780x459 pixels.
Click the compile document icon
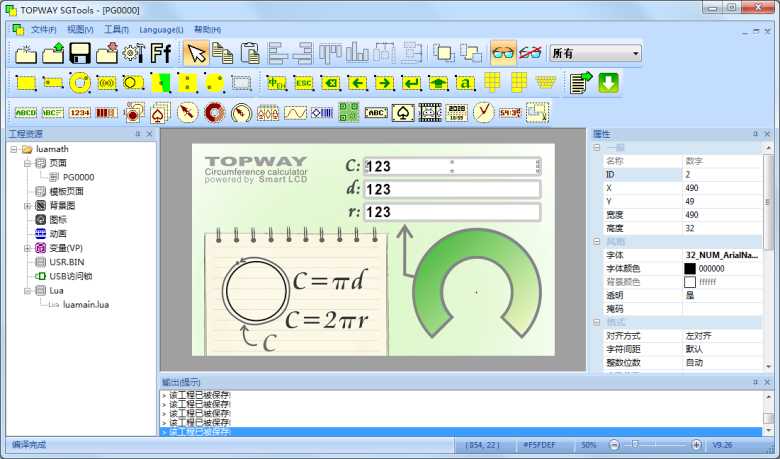point(581,83)
